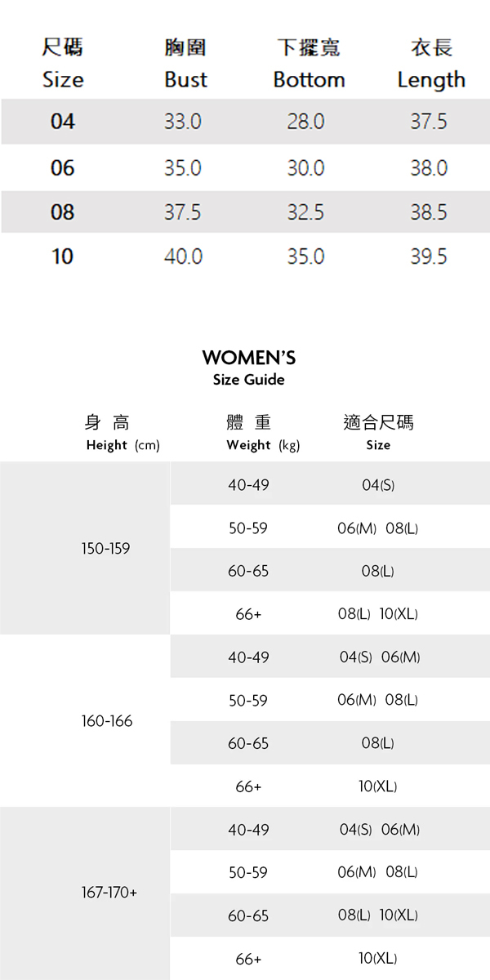Click the 33.0 bust measurement

click(183, 122)
